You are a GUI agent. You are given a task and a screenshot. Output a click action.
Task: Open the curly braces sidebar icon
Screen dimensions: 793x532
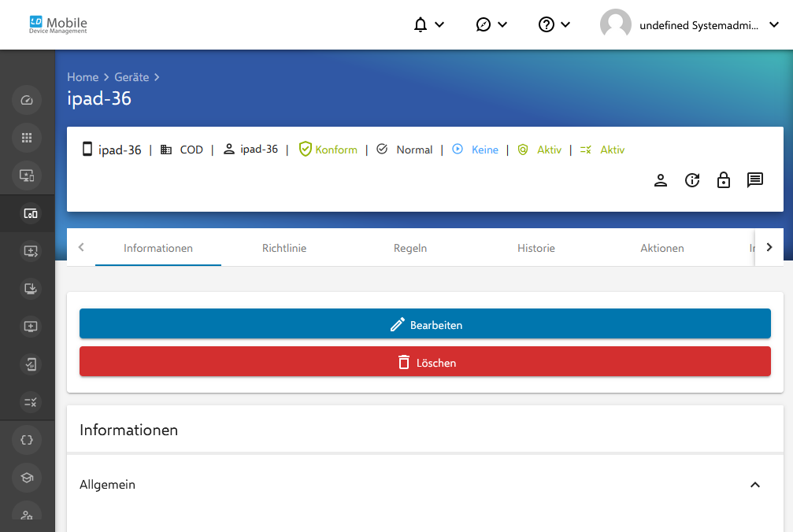(27, 440)
